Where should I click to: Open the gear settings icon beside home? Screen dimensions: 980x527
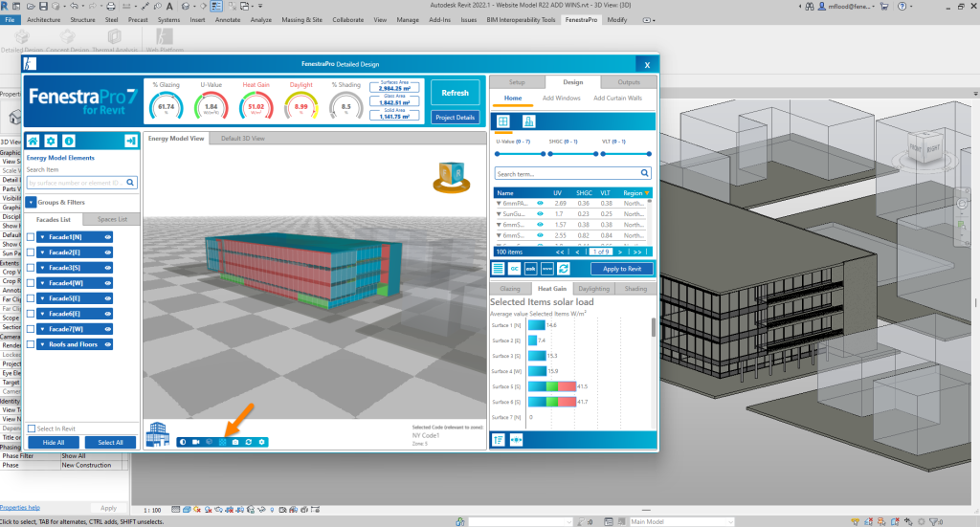coord(51,142)
